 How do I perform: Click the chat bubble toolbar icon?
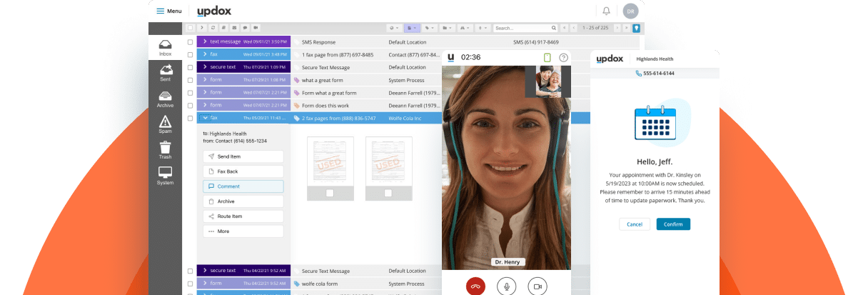245,28
